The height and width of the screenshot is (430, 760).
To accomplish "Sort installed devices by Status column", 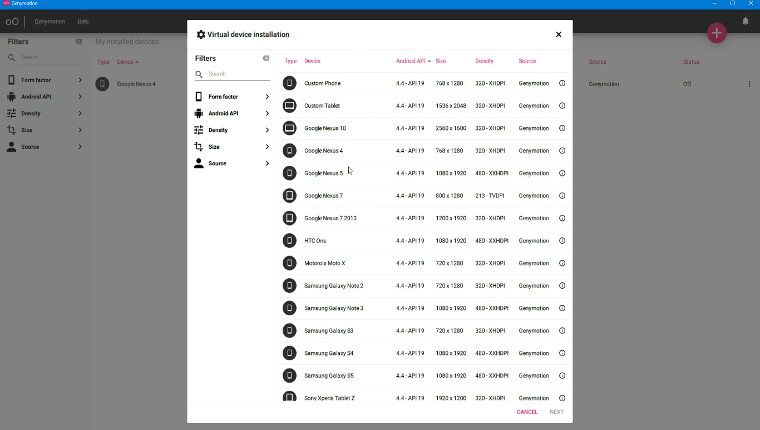I will (x=691, y=62).
